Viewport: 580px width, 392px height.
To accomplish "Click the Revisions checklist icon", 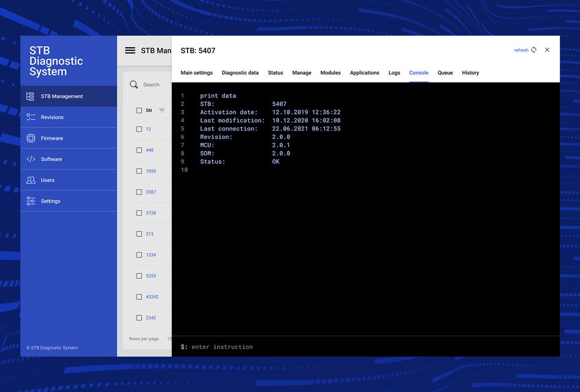I will tap(31, 117).
